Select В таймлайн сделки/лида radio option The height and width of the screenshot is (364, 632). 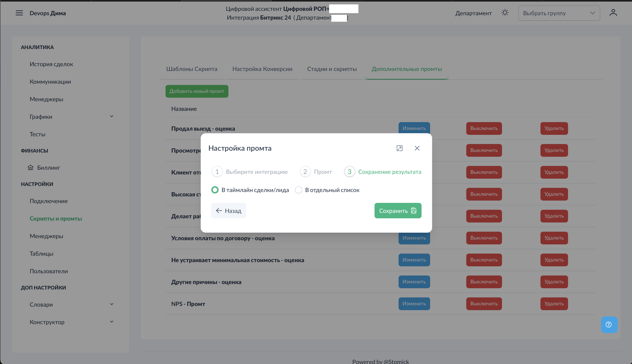tap(215, 190)
